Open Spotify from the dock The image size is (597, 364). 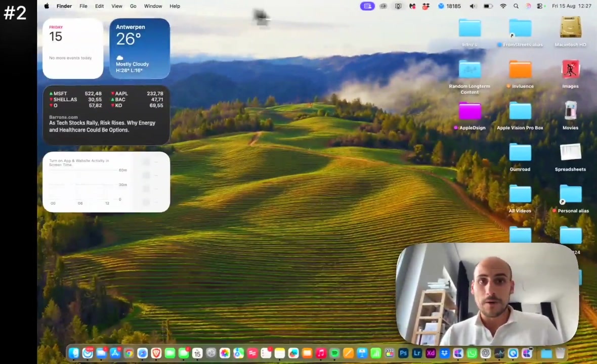coord(334,353)
